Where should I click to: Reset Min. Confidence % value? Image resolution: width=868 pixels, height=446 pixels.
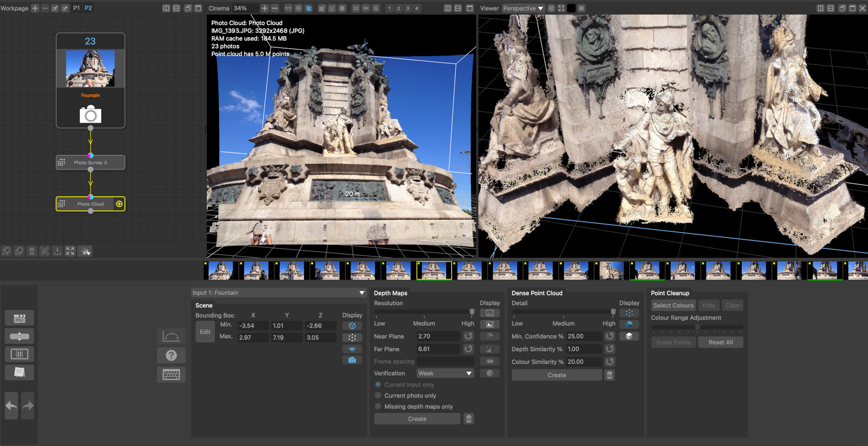click(x=610, y=336)
